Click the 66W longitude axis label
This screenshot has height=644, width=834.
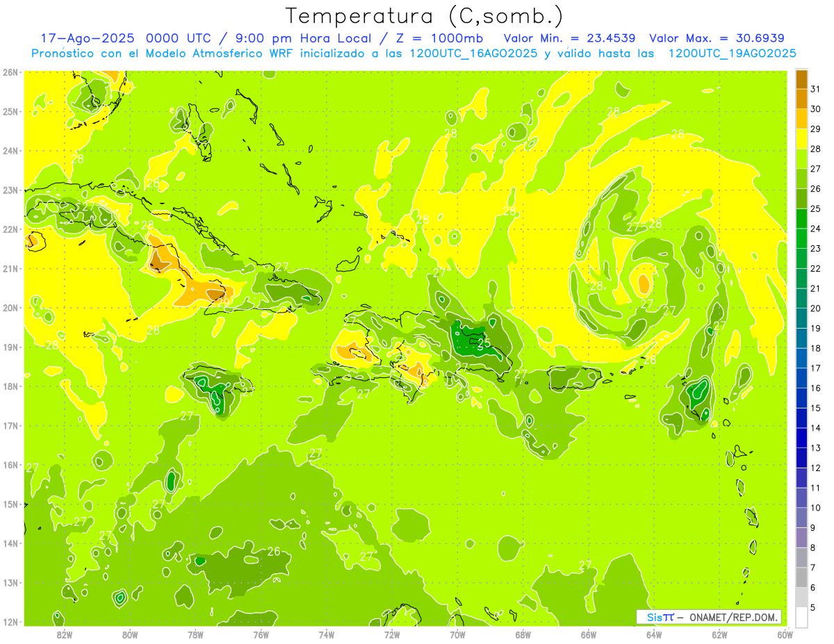589,634
